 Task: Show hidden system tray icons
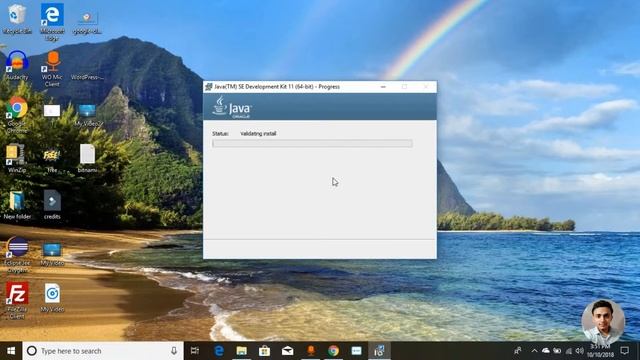pyautogui.click(x=534, y=351)
